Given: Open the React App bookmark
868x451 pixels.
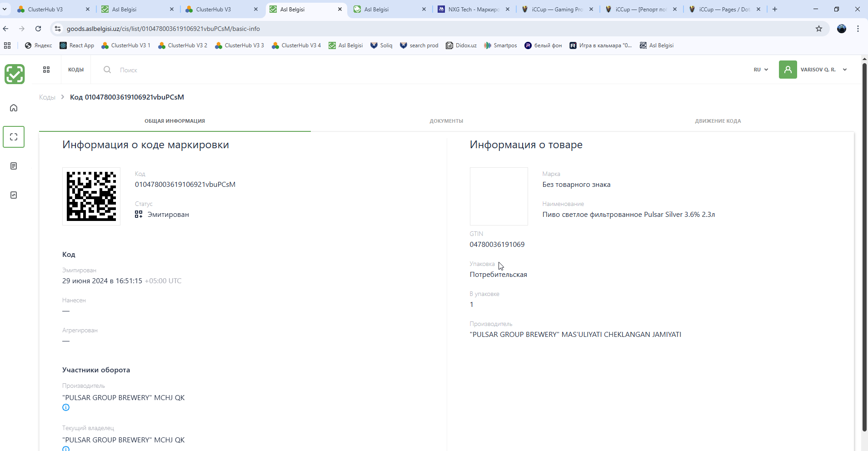Looking at the screenshot, I should click(x=77, y=45).
